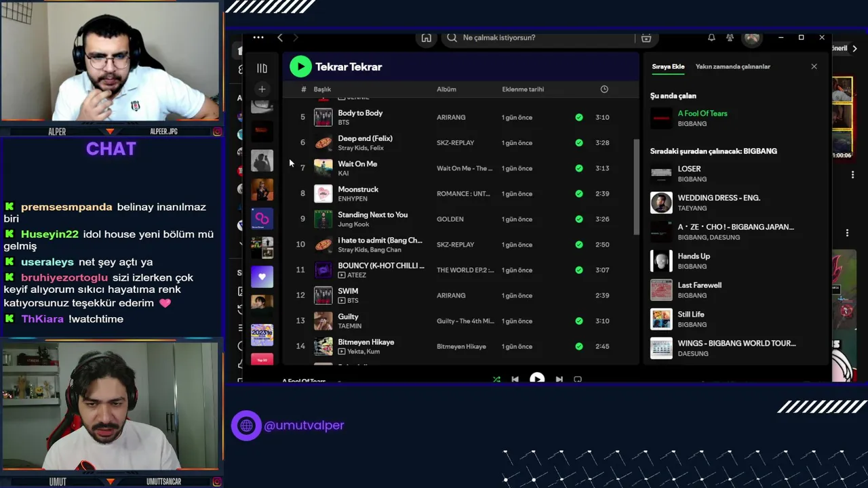The height and width of the screenshot is (488, 868).
Task: Go forward with the right arrow
Action: [295, 38]
